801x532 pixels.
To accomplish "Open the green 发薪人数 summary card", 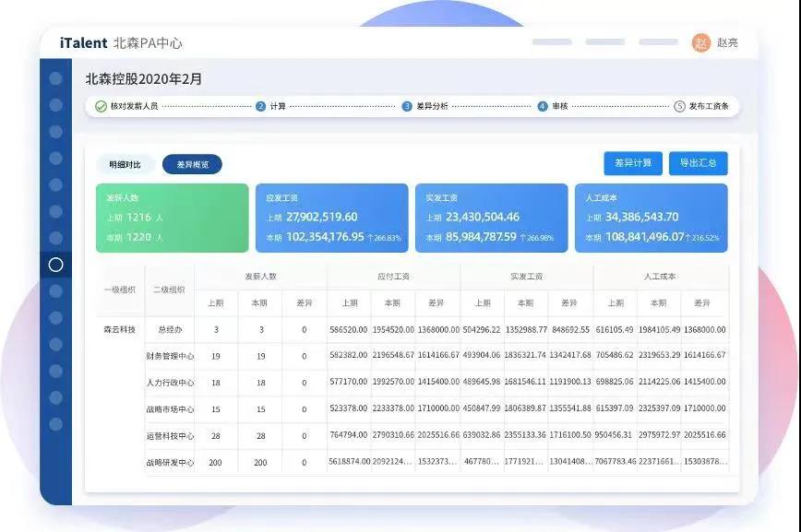I will tap(172, 218).
